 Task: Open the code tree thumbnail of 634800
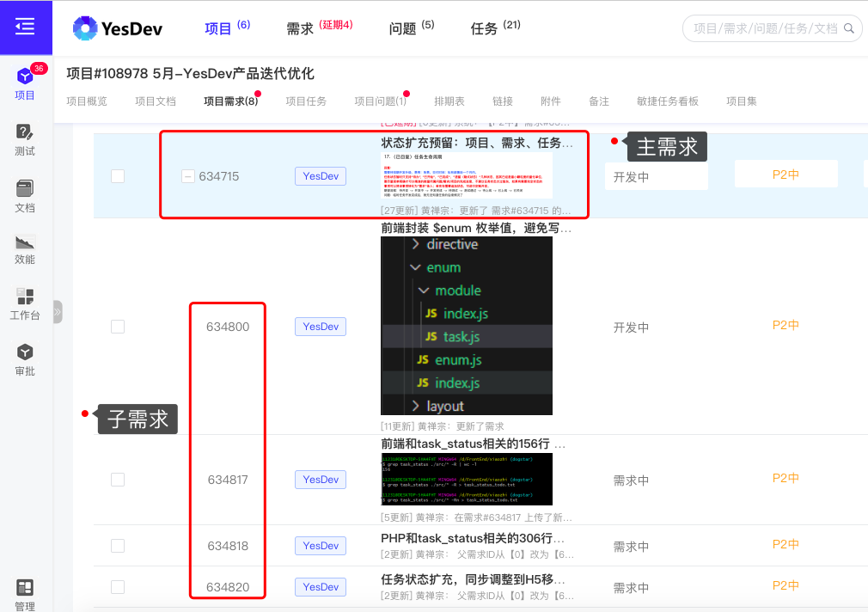coord(467,326)
